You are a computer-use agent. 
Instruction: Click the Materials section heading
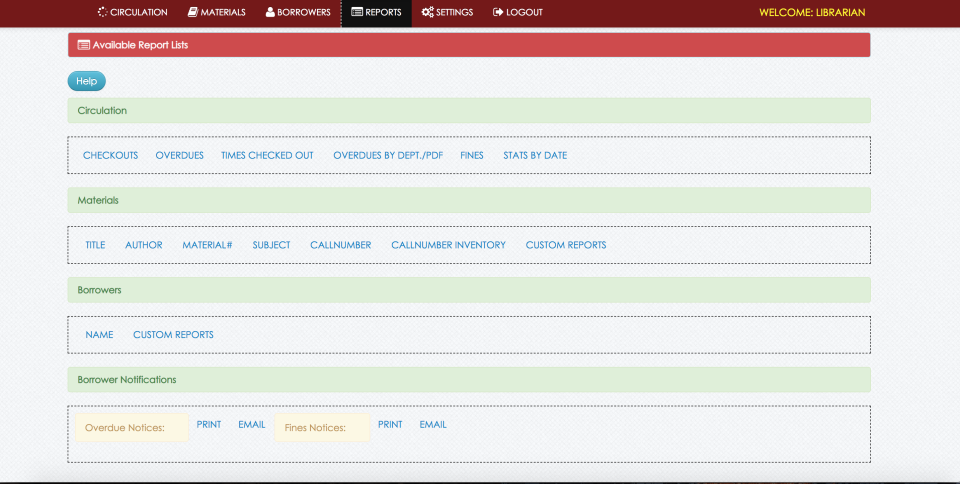(469, 200)
